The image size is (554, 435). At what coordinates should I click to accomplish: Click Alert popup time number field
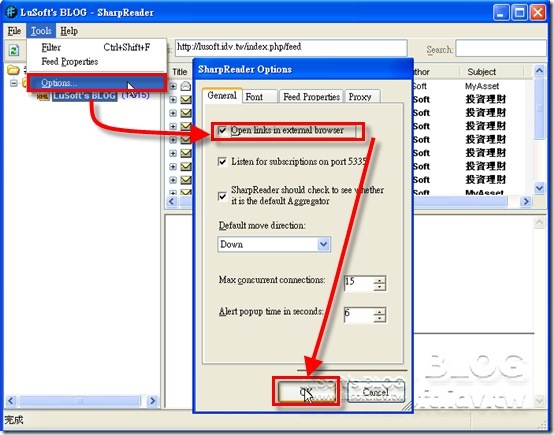pos(358,315)
